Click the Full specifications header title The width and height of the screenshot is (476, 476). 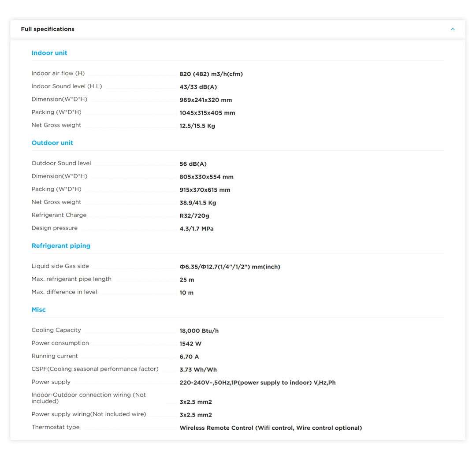pyautogui.click(x=48, y=29)
